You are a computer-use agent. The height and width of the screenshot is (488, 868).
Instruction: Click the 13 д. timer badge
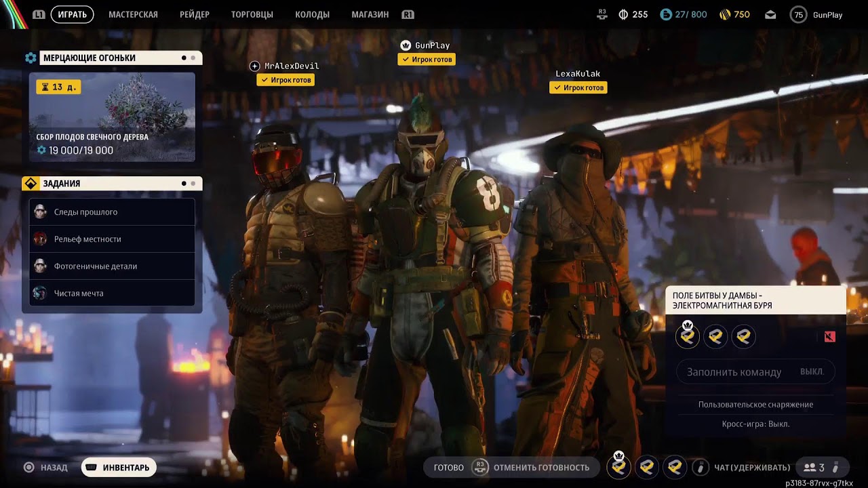[x=58, y=87]
